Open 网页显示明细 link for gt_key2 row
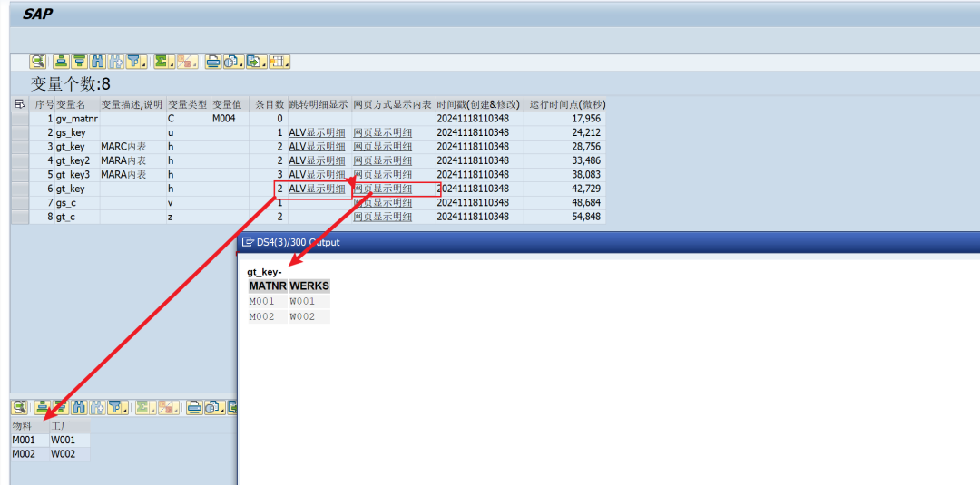This screenshot has height=485, width=980. (x=383, y=160)
